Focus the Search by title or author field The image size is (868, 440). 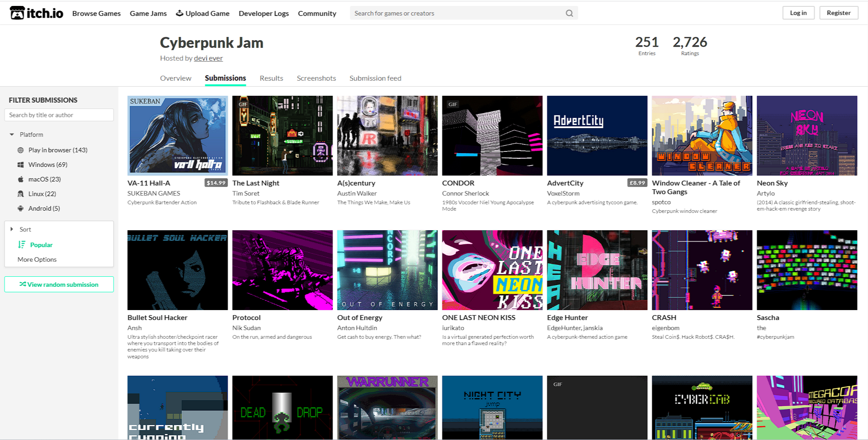tap(59, 115)
